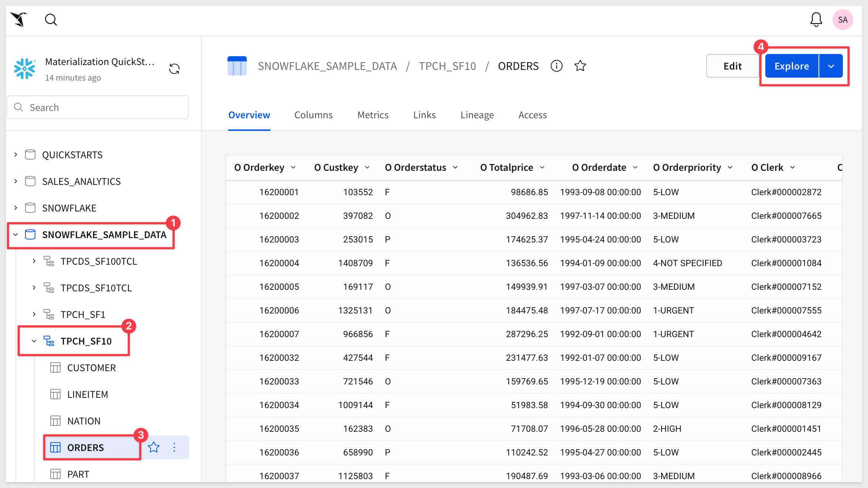Select the LINEITEM table
Image resolution: width=868 pixels, height=488 pixels.
[x=88, y=394]
